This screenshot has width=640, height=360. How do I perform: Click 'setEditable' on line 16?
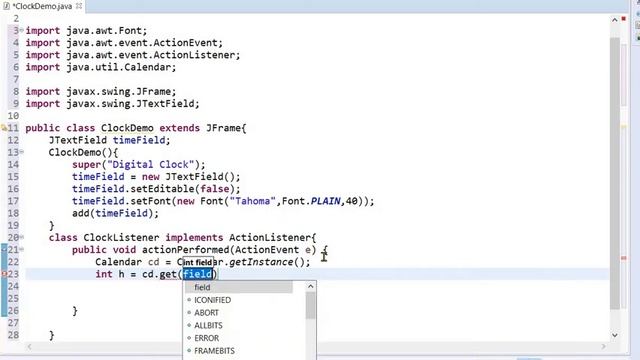coord(162,189)
